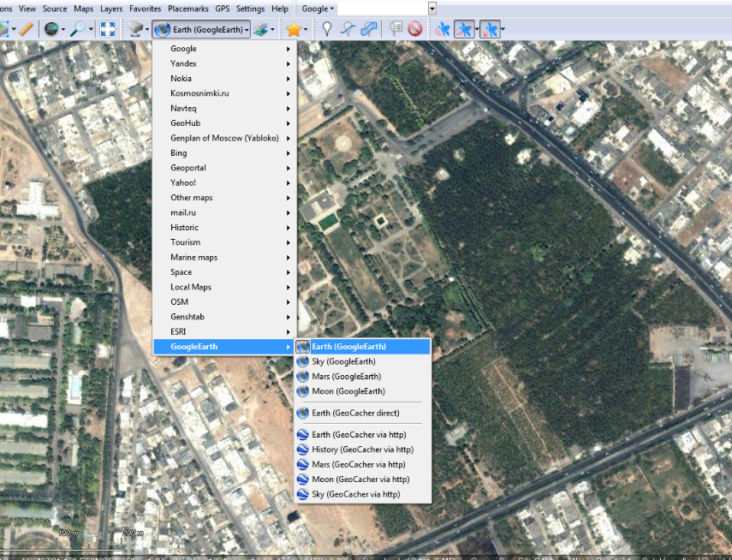
Task: Toggle the first GPS satellite connect button
Action: 442,29
